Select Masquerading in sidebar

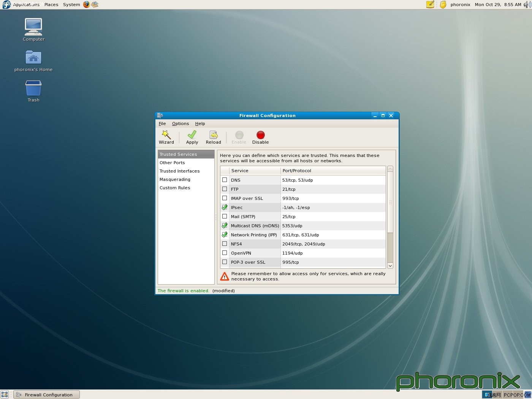point(186,179)
